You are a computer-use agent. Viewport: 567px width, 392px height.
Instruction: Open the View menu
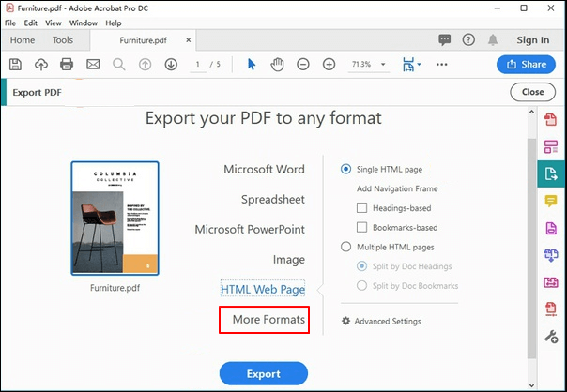click(x=54, y=23)
